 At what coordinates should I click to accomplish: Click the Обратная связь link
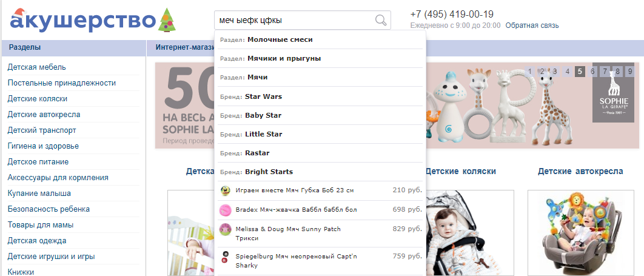point(532,25)
